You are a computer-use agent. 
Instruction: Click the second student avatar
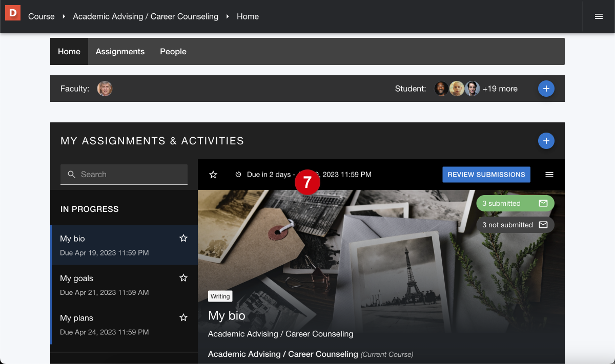[457, 89]
